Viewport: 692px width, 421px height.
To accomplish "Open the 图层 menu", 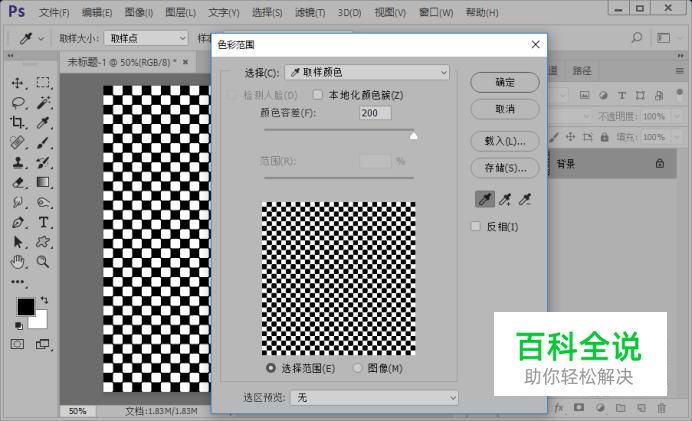I will [180, 12].
